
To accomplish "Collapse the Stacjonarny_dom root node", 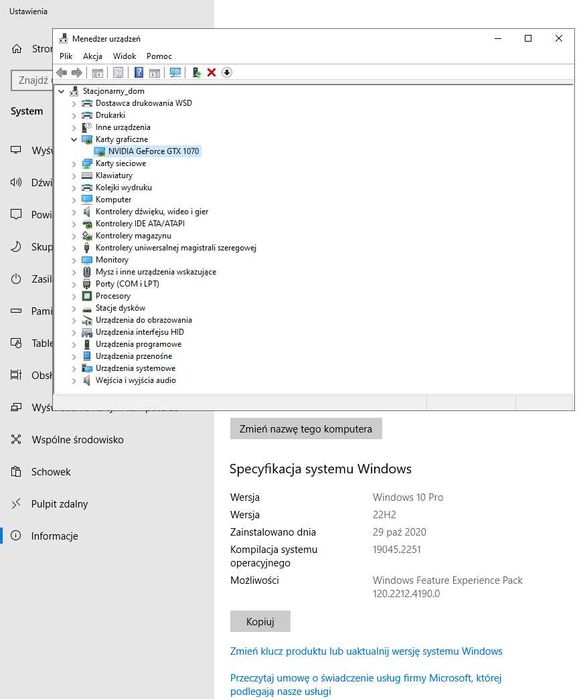I will tap(62, 91).
